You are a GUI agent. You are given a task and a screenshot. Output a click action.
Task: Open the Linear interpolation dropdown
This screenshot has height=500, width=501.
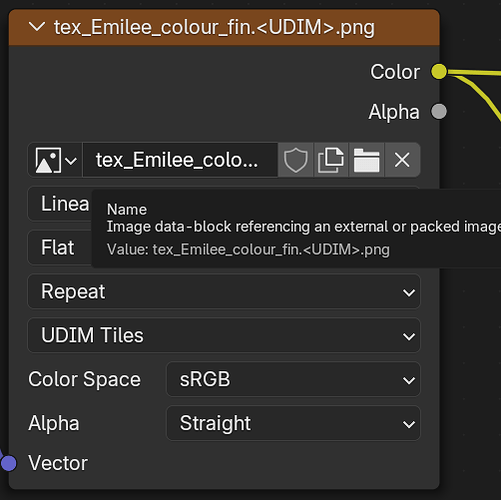[x=60, y=204]
